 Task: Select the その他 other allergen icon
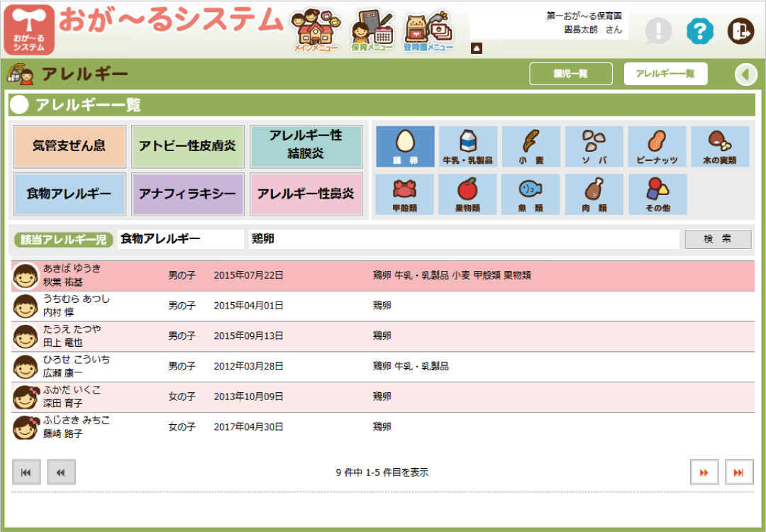657,194
